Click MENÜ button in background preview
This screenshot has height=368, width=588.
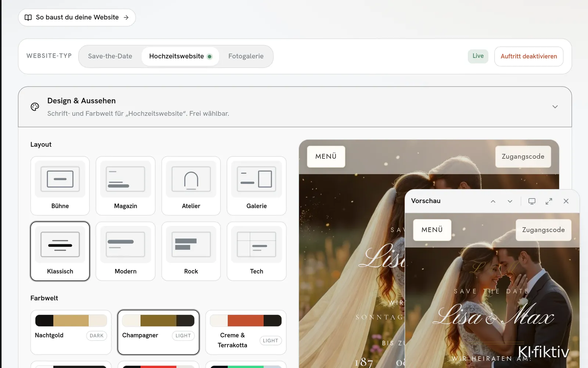coord(326,157)
